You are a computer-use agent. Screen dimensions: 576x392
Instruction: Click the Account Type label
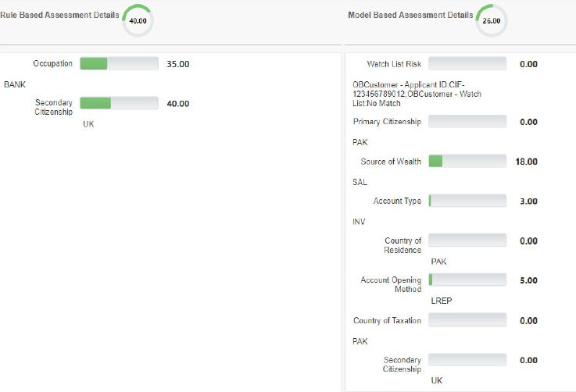tap(397, 201)
